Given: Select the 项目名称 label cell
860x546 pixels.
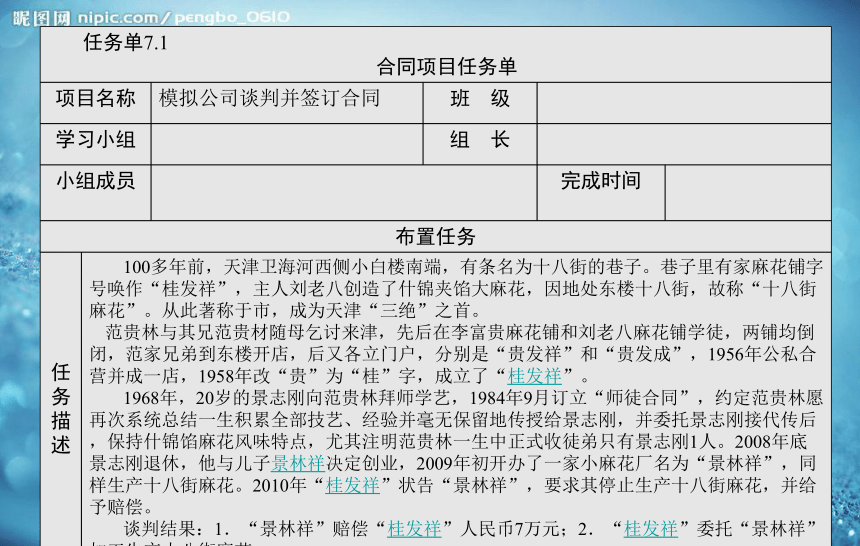Looking at the screenshot, I should coord(96,103).
